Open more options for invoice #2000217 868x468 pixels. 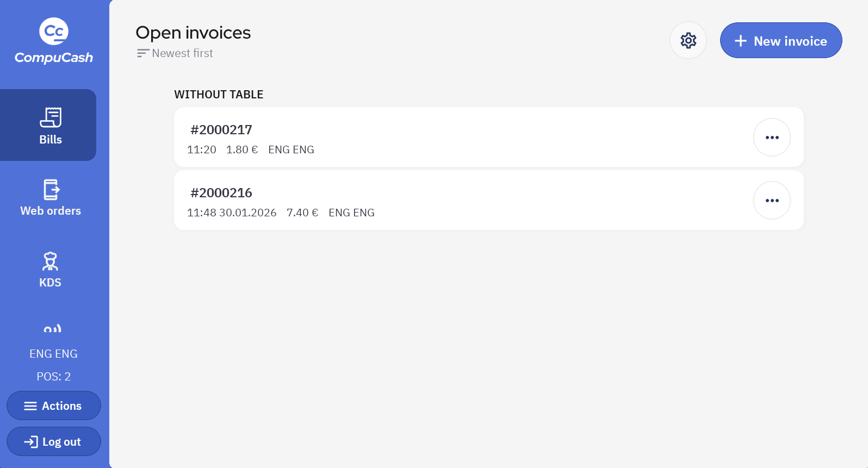pos(772,138)
